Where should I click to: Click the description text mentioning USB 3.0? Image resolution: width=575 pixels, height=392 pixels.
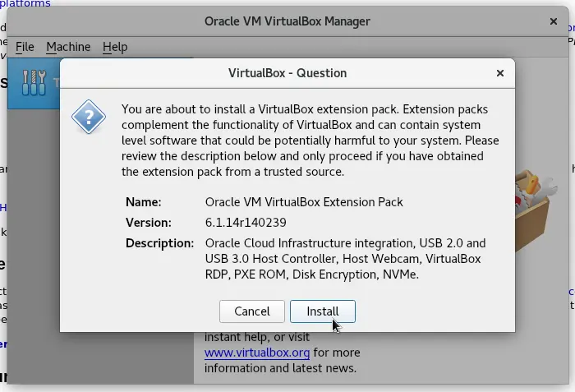pos(346,259)
